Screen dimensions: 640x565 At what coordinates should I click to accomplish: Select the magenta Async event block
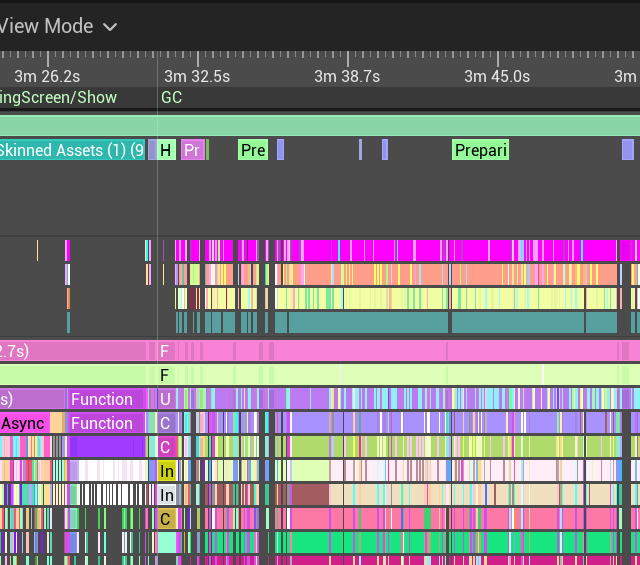coord(23,423)
